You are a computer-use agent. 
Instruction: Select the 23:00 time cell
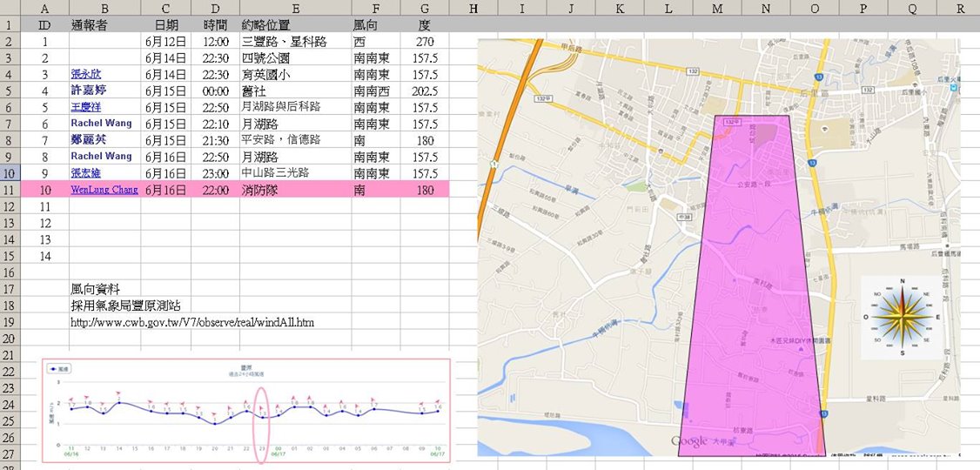click(x=215, y=173)
